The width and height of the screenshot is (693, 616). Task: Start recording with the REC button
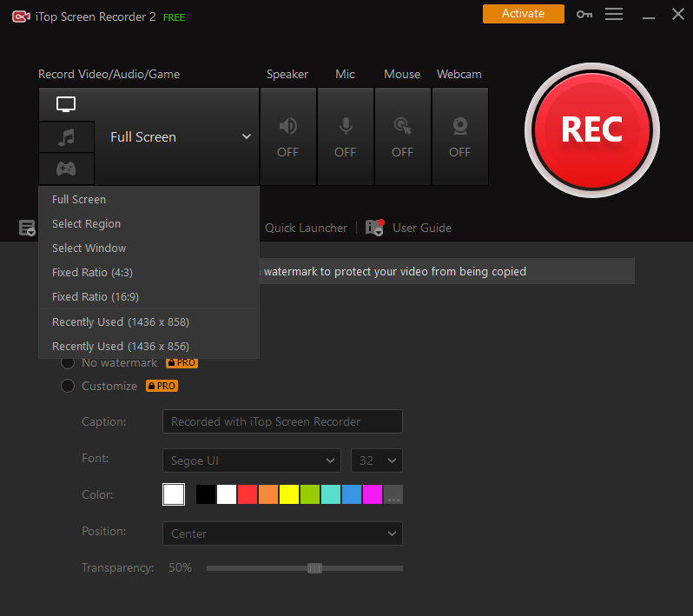click(x=591, y=130)
